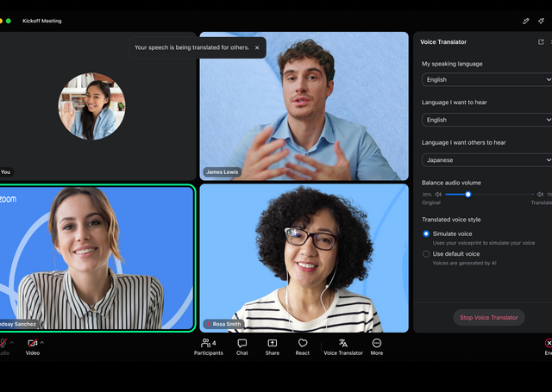Click Lindsay Sanchez video tile
The image size is (552, 392).
click(x=97, y=258)
